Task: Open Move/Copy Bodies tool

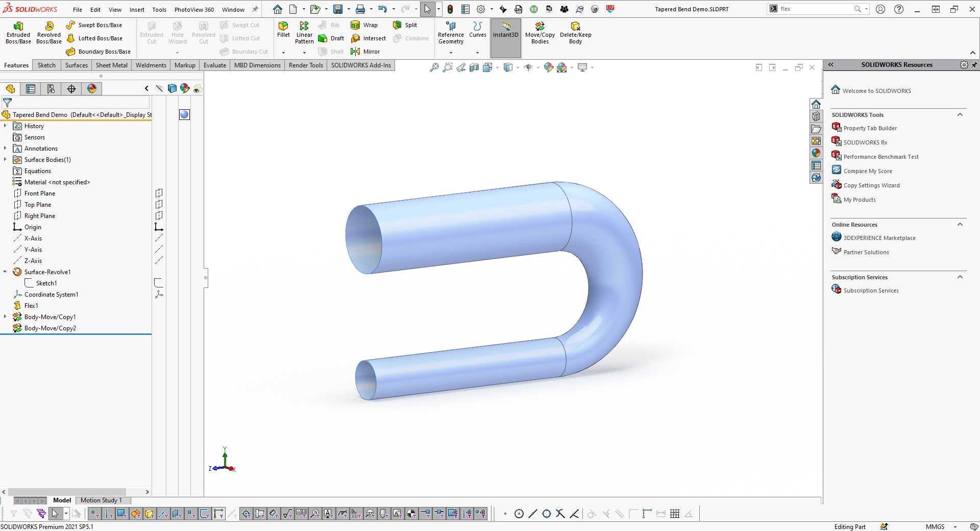Action: 540,33
